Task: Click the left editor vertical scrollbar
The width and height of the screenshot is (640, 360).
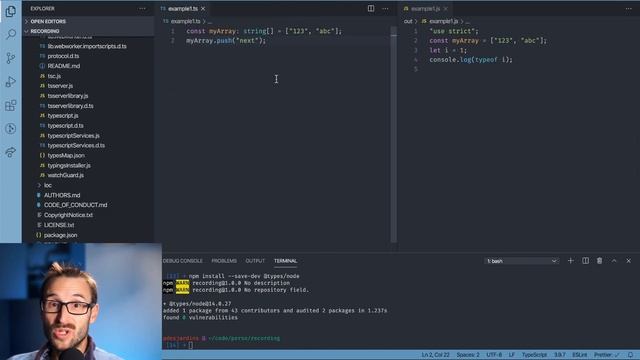Action: point(393,135)
